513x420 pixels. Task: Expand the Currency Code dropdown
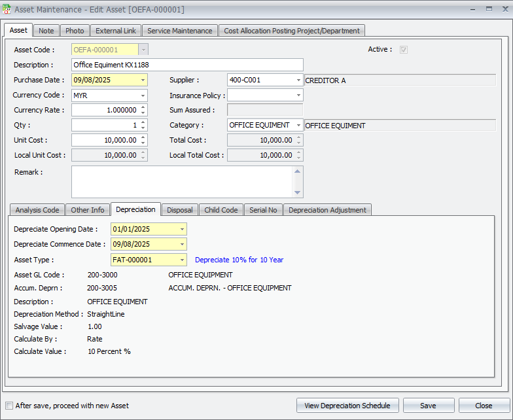(143, 96)
